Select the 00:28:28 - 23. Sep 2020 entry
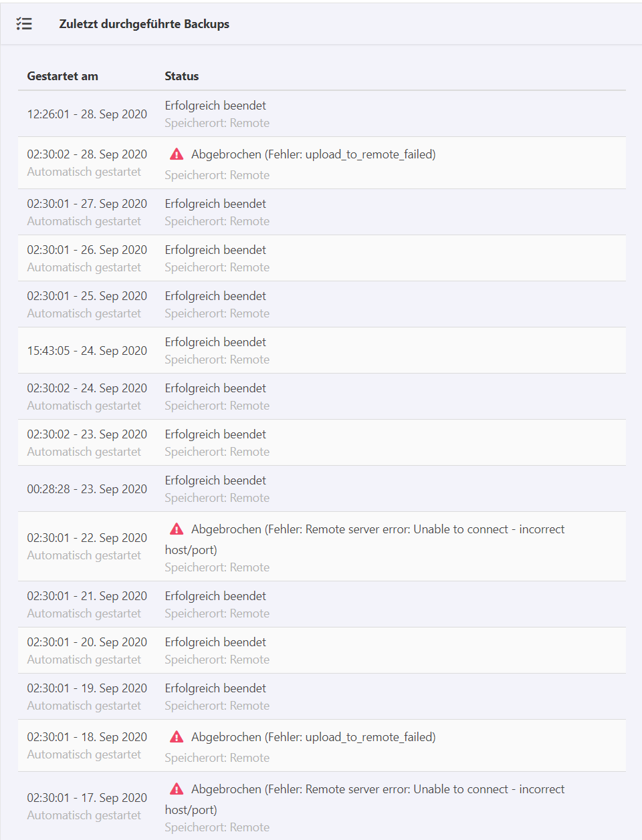 click(x=87, y=489)
